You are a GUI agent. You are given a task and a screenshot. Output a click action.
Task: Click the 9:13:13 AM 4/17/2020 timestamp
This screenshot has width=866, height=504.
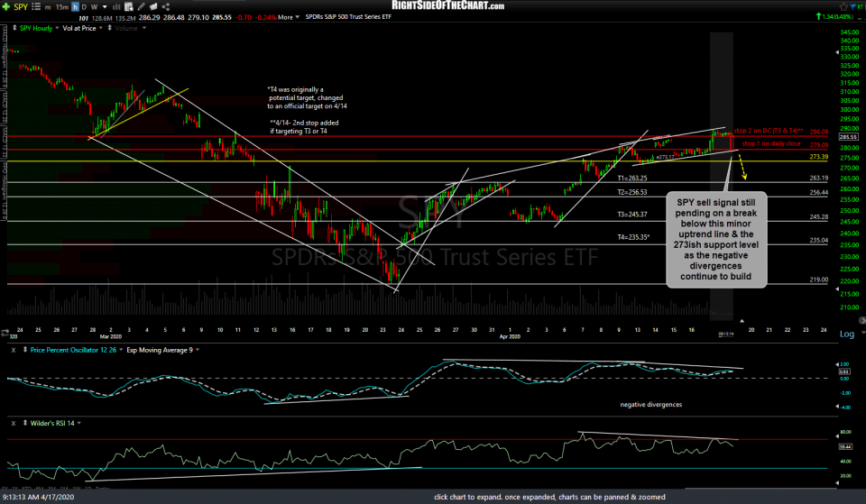(x=38, y=498)
